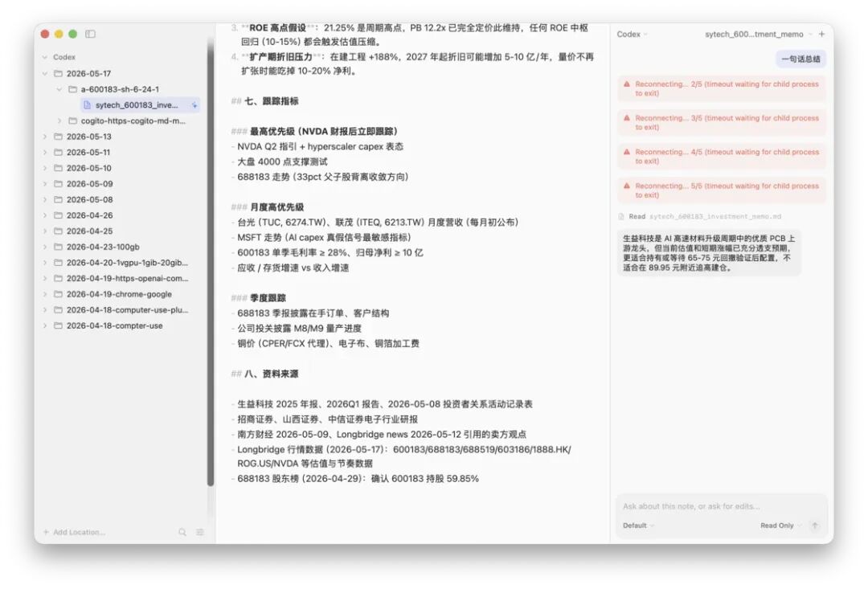The width and height of the screenshot is (868, 589).
Task: Open the Read sytech_600183_investment_memo.md tool entry
Action: coord(700,216)
